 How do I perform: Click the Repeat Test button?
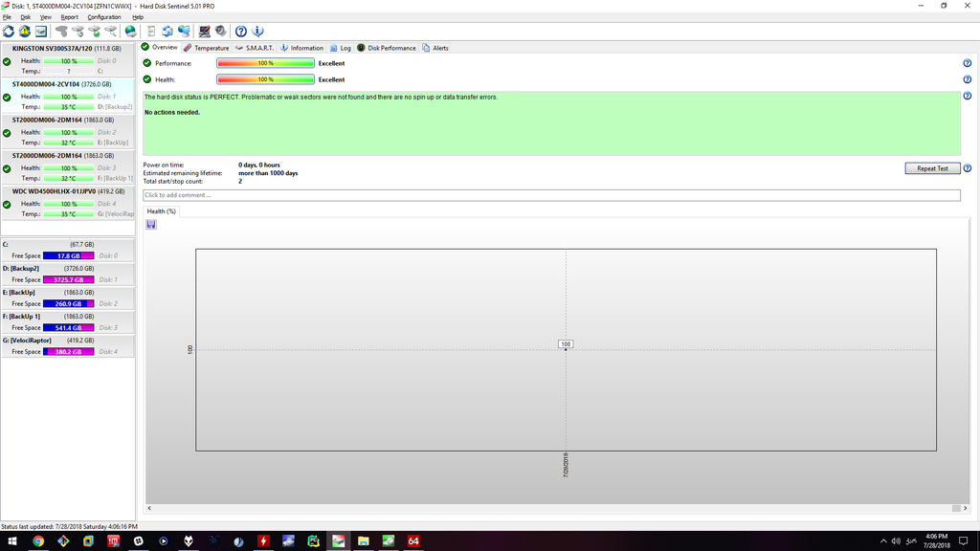coord(932,168)
